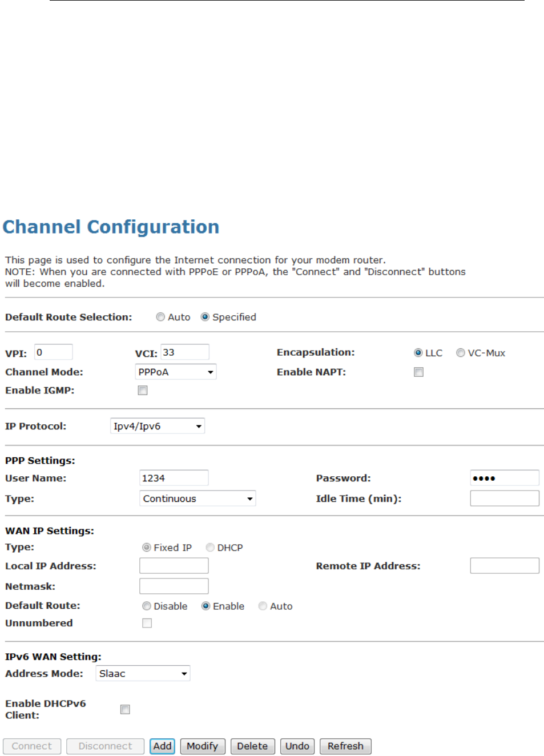Image resolution: width=544 pixels, height=756 pixels.
Task: Focus the VPI input field
Action: click(x=54, y=352)
